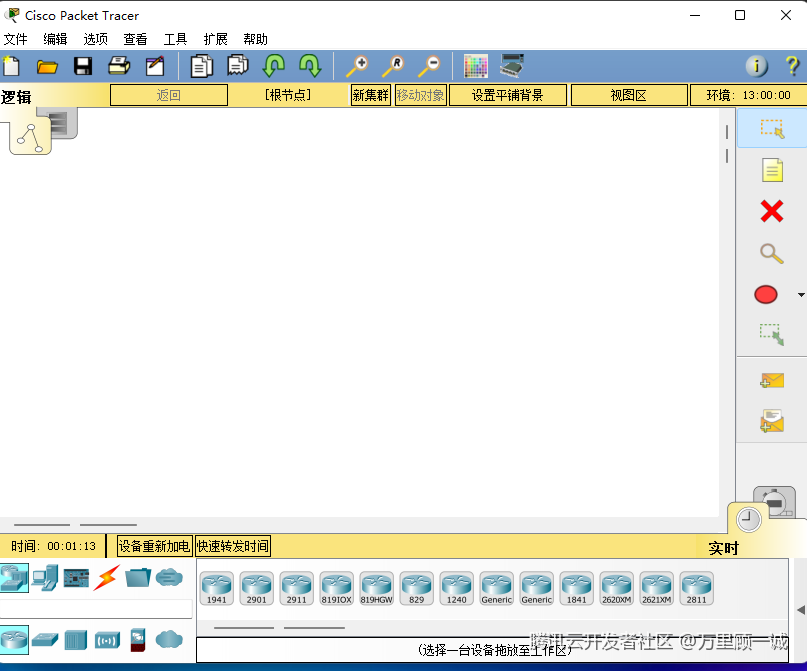
Task: Open the 编辑 menu
Action: [x=55, y=39]
